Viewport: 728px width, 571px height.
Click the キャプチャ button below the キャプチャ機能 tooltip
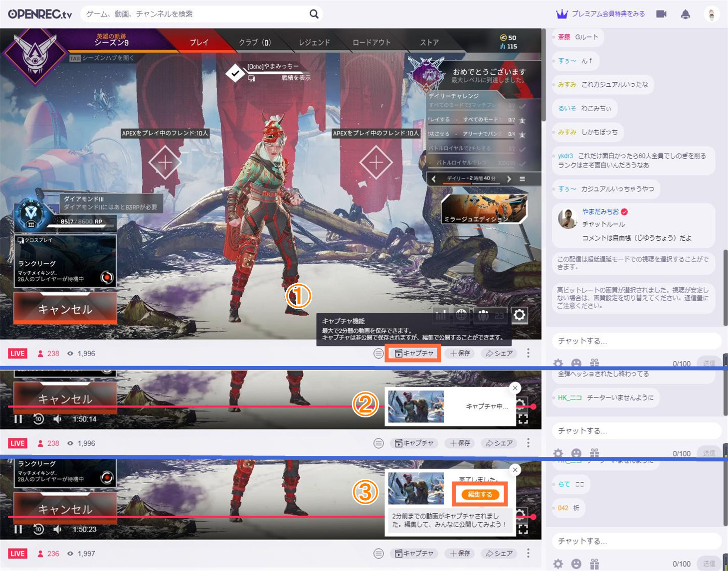414,354
